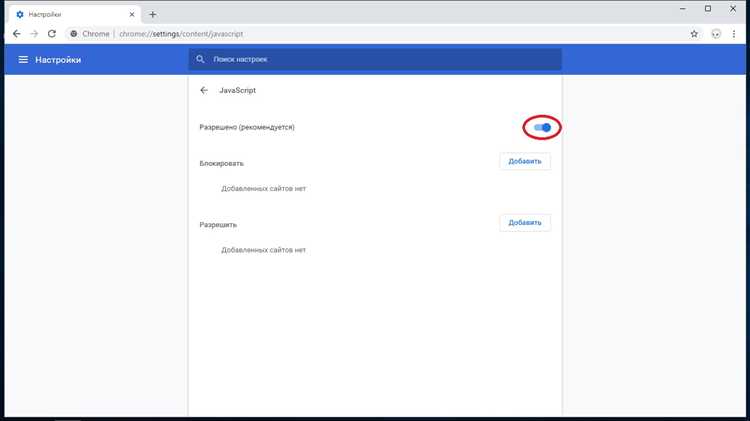750x421 pixels.
Task: Close the Настройки tab
Action: pos(132,15)
